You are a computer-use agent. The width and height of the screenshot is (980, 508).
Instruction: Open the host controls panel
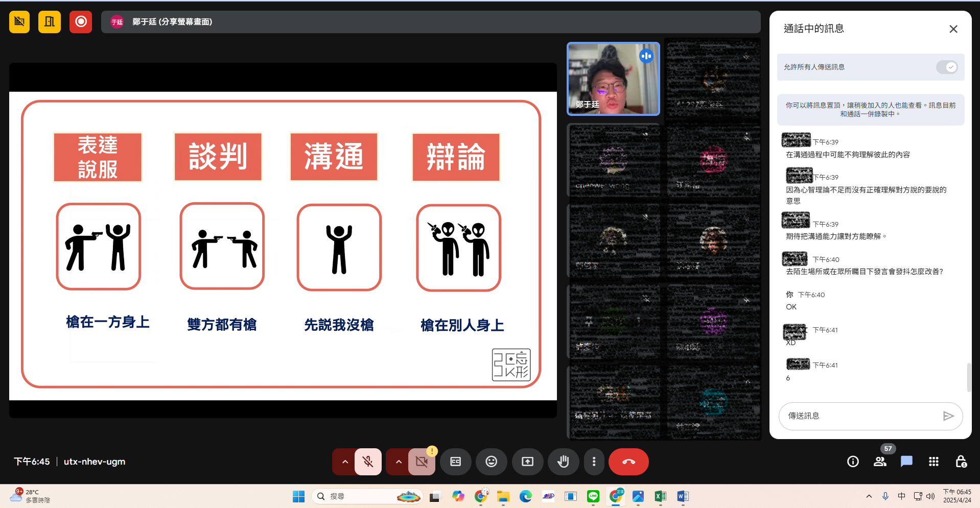pos(960,462)
